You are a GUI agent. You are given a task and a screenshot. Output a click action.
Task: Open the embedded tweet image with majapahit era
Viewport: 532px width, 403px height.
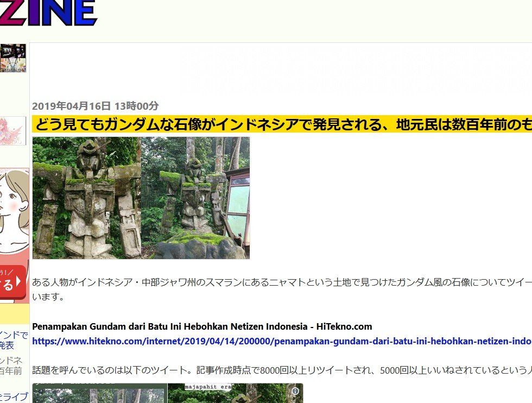(x=235, y=393)
